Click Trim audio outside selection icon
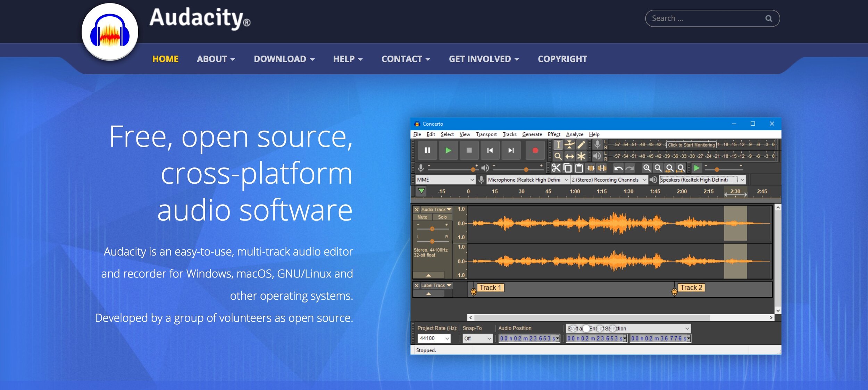This screenshot has height=390, width=868. (591, 168)
